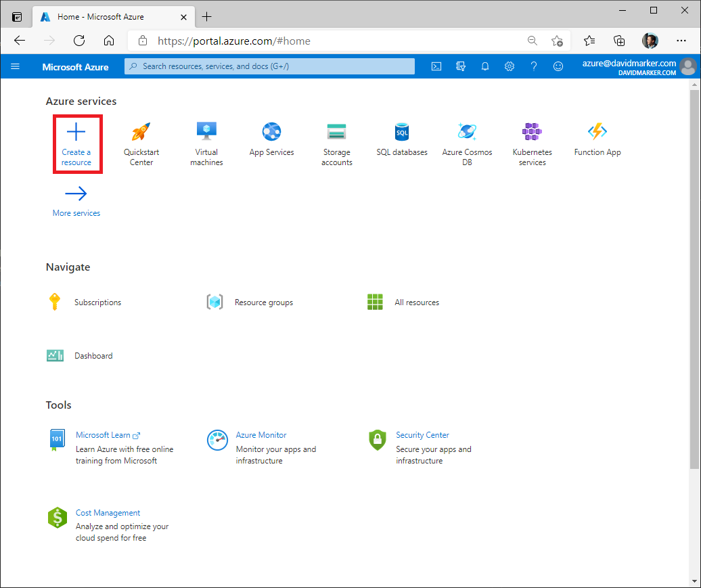Viewport: 701px width, 588px height.
Task: Click the address bar URL
Action: coord(234,41)
